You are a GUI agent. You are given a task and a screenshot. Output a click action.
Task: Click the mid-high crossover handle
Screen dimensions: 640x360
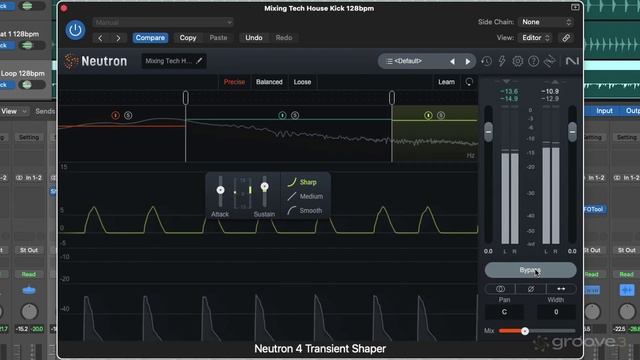click(392, 98)
